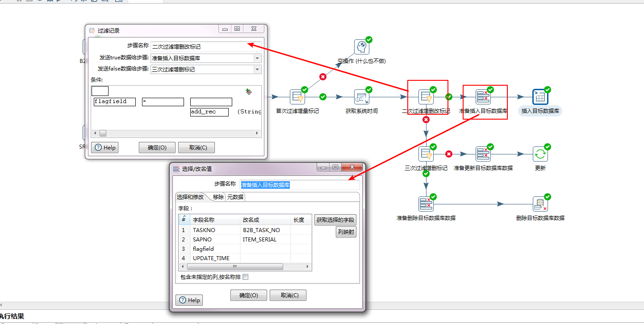Select the UPDATE_TIME field cell
Screen dimensions: 644x324
(x=215, y=258)
